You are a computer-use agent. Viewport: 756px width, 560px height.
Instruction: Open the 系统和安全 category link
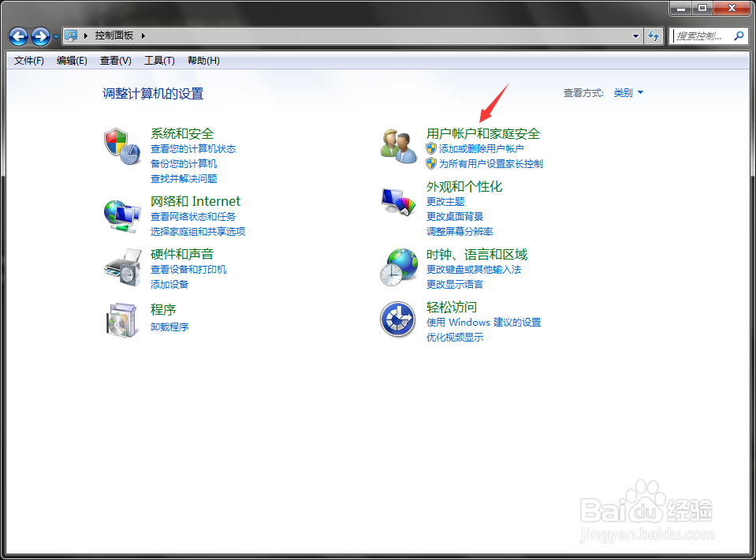point(182,133)
